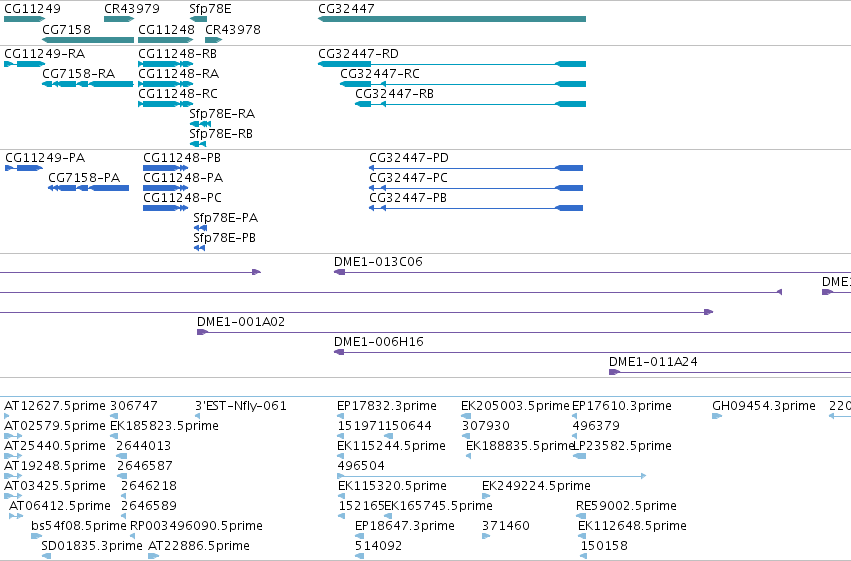Open transcript CG32447-RB
Screen dimensions: 851x561
pos(471,104)
